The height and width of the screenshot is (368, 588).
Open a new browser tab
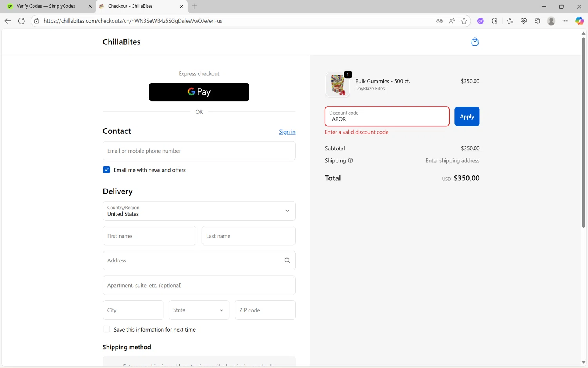(x=194, y=6)
